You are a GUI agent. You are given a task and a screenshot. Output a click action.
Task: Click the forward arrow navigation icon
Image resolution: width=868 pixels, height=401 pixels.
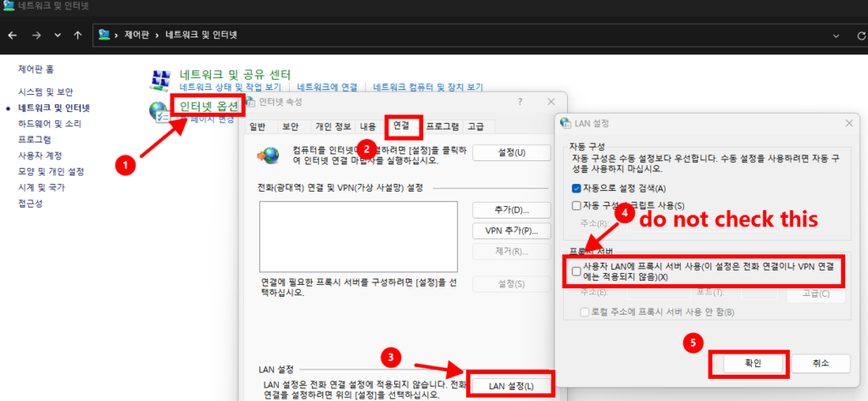pos(35,35)
